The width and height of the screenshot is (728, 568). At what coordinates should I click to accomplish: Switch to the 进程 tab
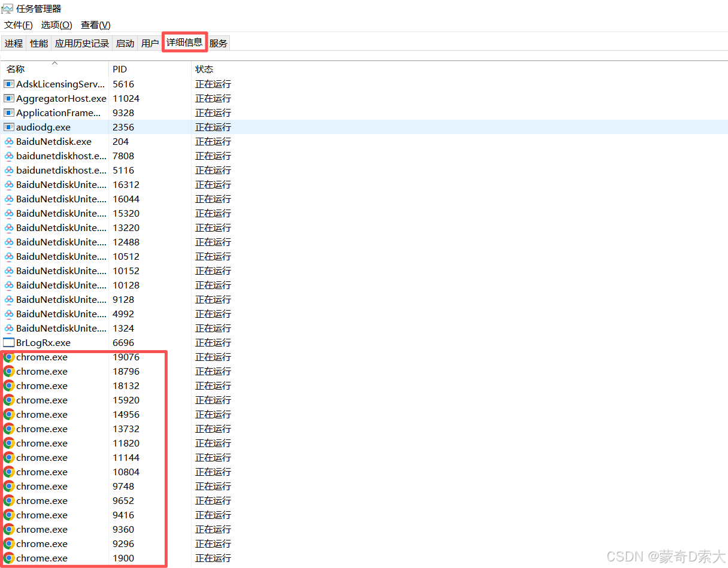[x=14, y=43]
